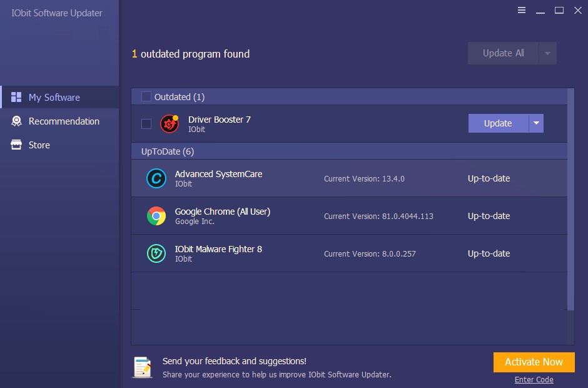Select the IObit Malware Fighter 8 name
This screenshot has width=588, height=388.
click(218, 249)
